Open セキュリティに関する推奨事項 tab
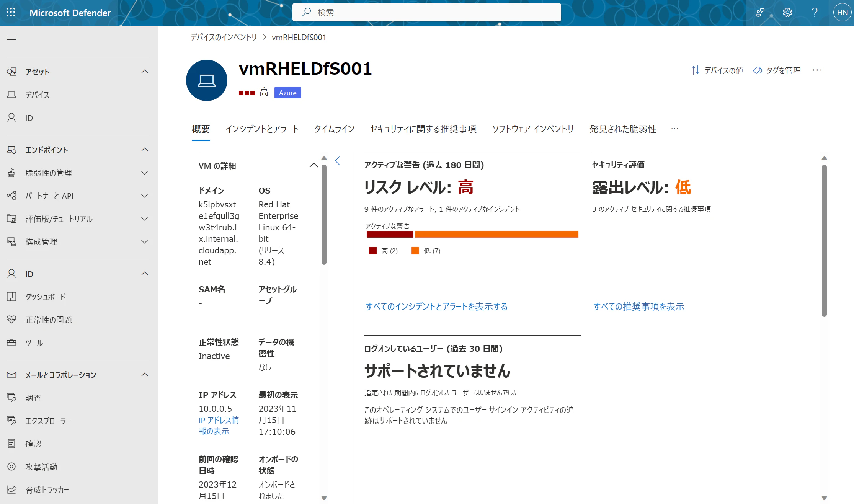854x504 pixels. point(423,129)
